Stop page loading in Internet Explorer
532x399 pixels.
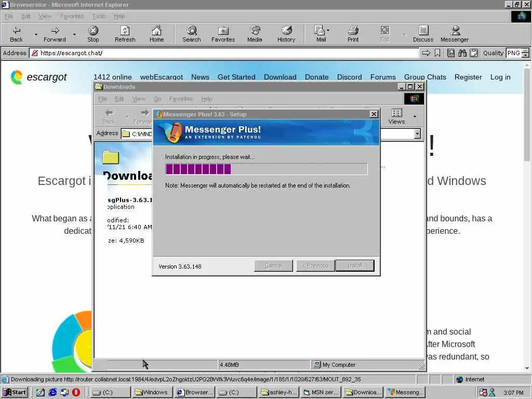pyautogui.click(x=93, y=34)
